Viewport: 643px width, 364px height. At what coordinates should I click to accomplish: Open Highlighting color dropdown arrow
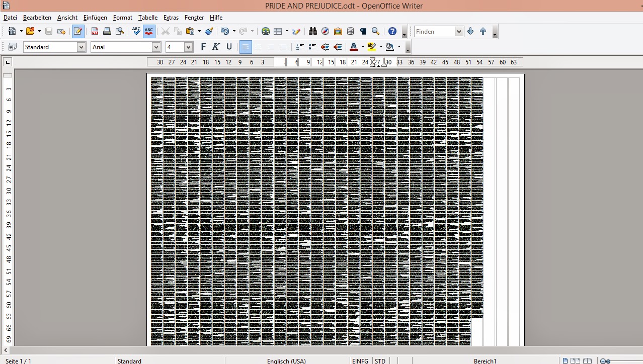coord(381,47)
